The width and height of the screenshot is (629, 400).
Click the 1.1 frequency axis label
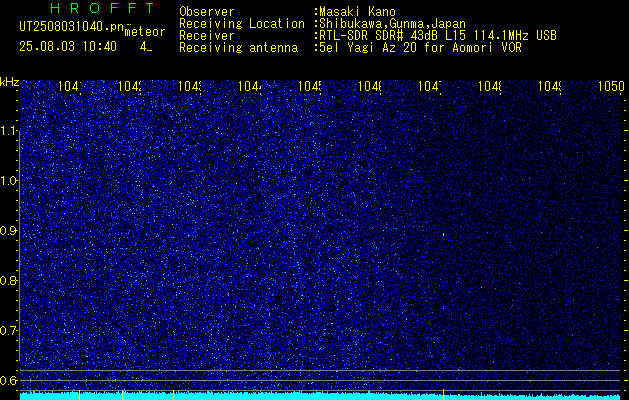pyautogui.click(x=9, y=131)
